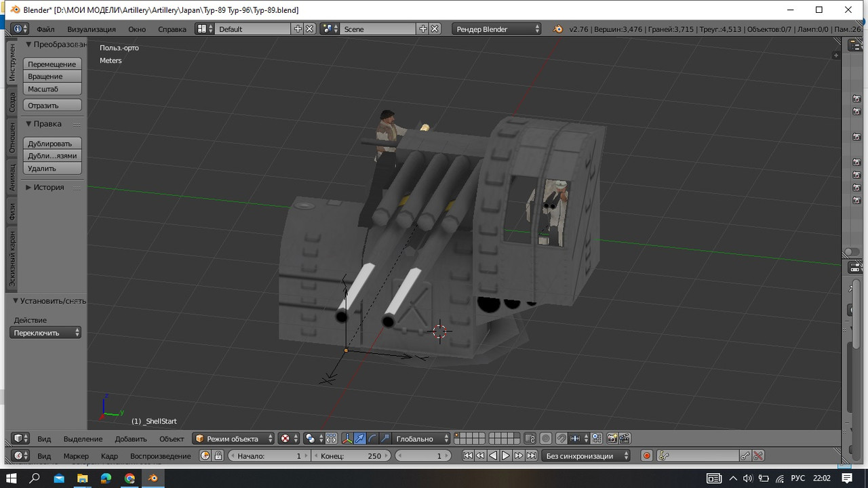Click the Дублировать button

pos(52,144)
